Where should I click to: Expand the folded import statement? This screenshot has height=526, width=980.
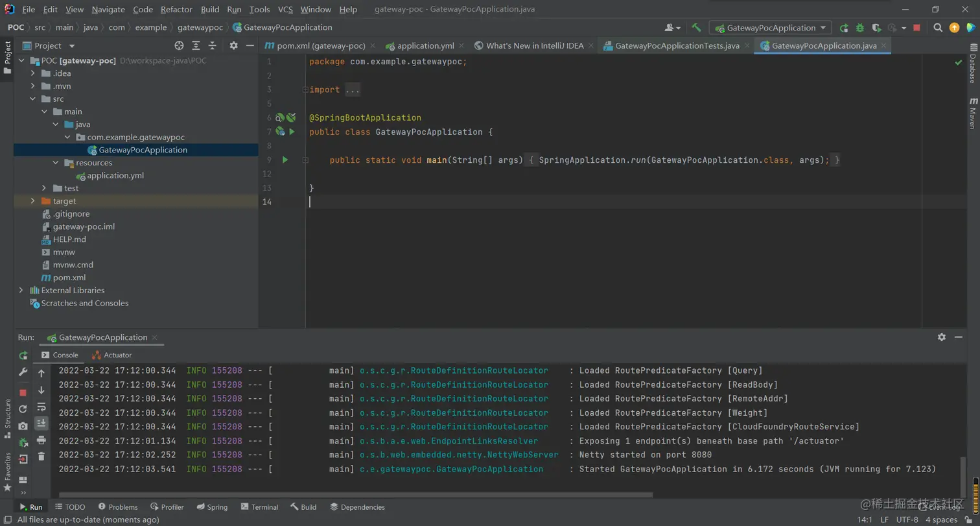click(x=352, y=90)
